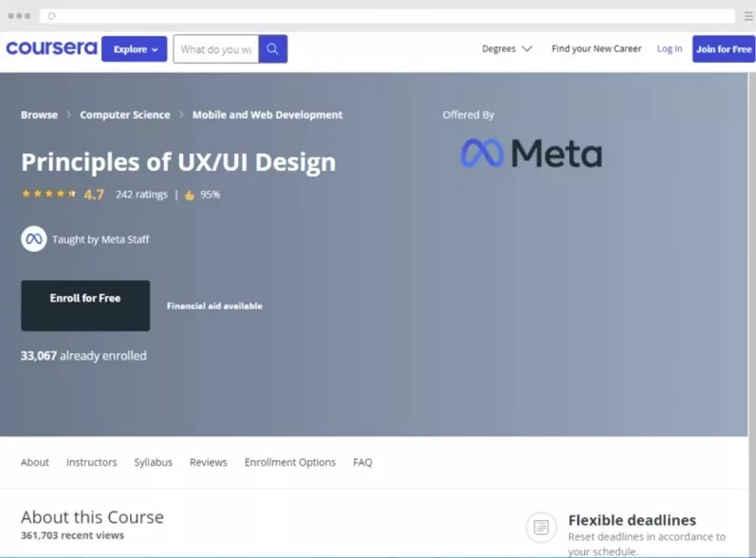Click the 4.7 rating score
756x558 pixels.
point(94,195)
